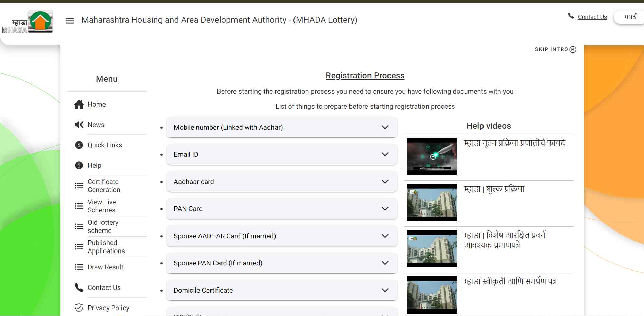Click the PAN Card label
This screenshot has height=316, width=644.
tap(188, 209)
